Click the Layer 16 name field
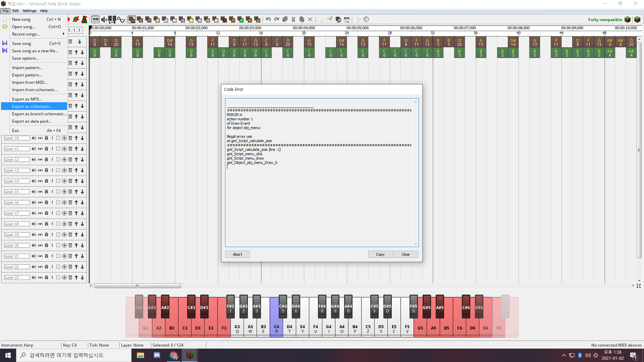 click(17, 202)
